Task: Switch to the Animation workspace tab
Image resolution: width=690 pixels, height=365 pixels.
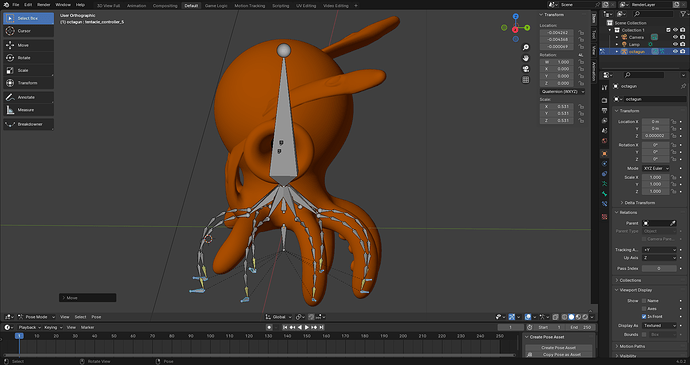Action: click(136, 6)
